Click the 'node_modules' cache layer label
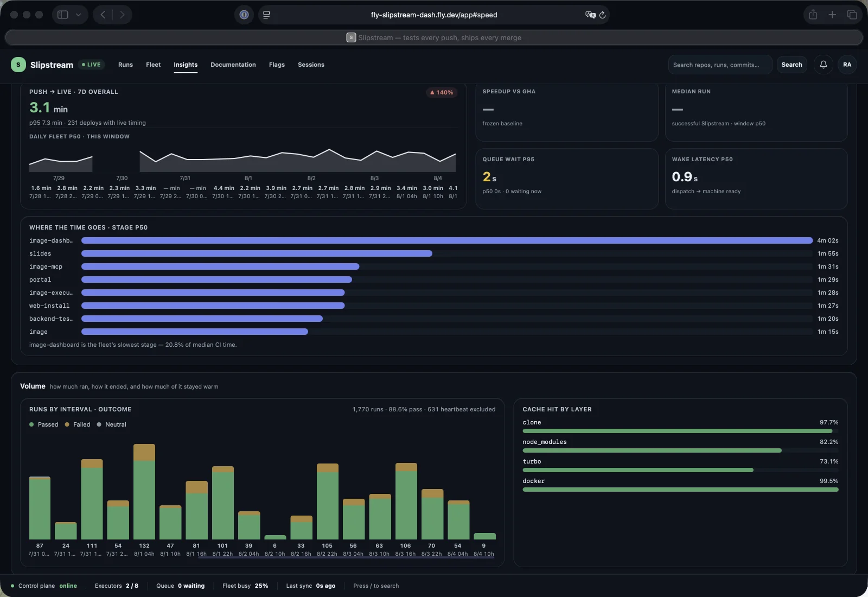 coord(545,442)
